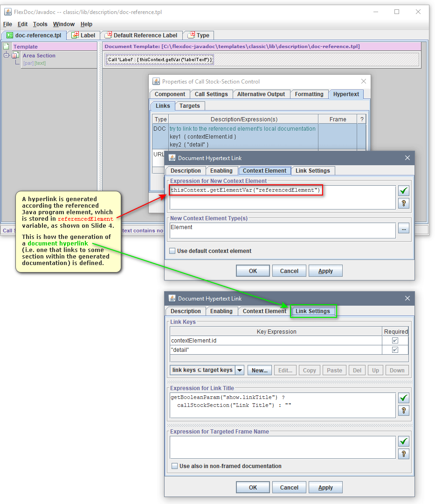
Task: Click green checkmark beside New Context Element expression
Action: click(x=404, y=190)
